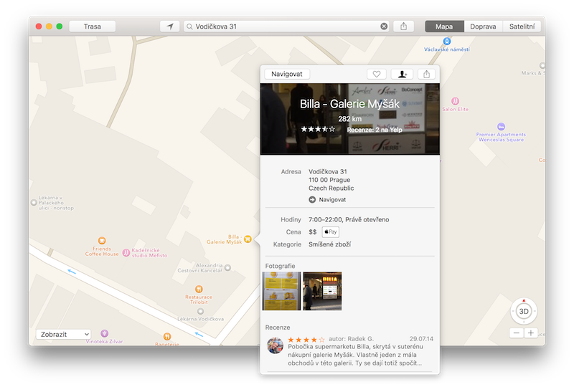Share this place from info card
This screenshot has width=574, height=392.
426,75
